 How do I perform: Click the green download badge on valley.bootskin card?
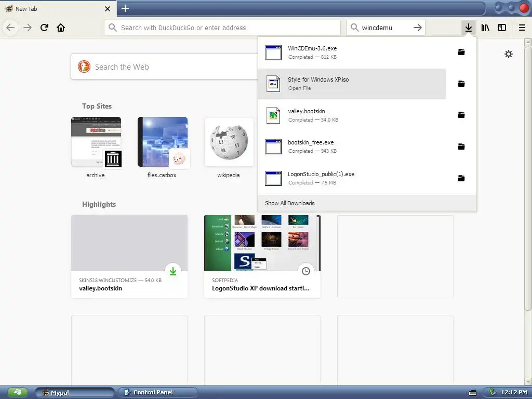[x=173, y=271]
